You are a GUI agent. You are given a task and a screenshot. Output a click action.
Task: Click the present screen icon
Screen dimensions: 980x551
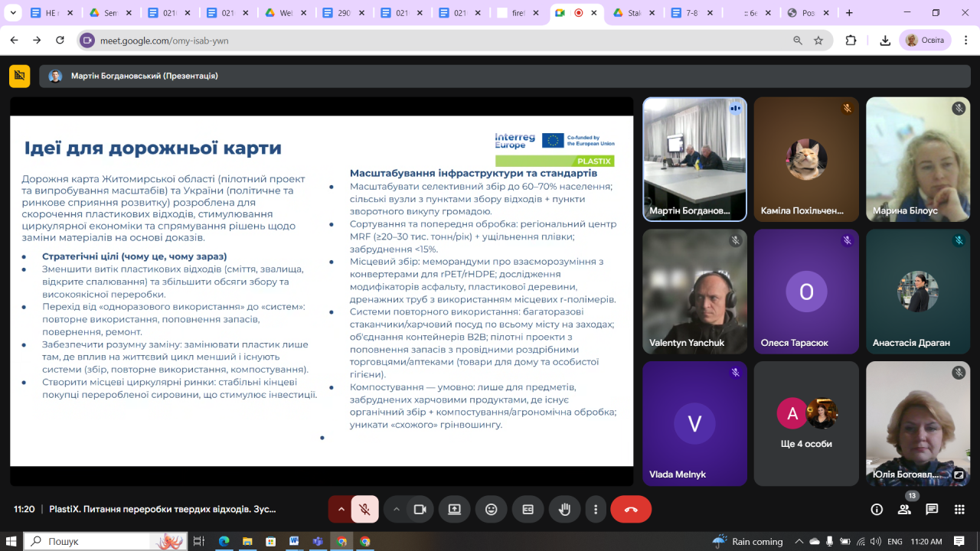(x=455, y=509)
